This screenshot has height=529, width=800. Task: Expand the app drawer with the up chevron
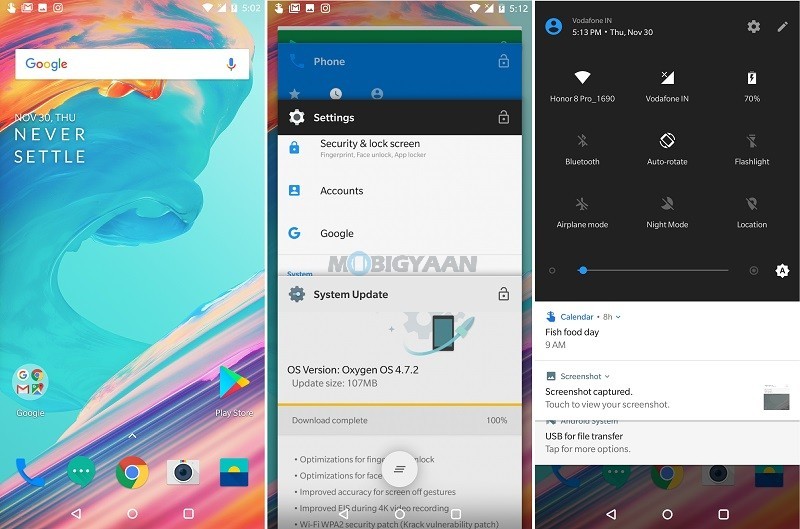point(132,436)
